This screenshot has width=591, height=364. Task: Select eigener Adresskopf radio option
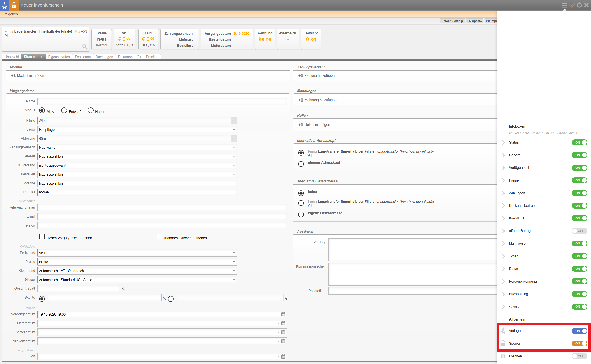tap(301, 164)
